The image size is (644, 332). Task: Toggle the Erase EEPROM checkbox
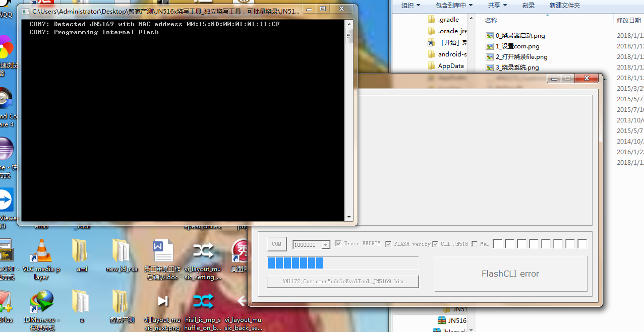pos(338,244)
